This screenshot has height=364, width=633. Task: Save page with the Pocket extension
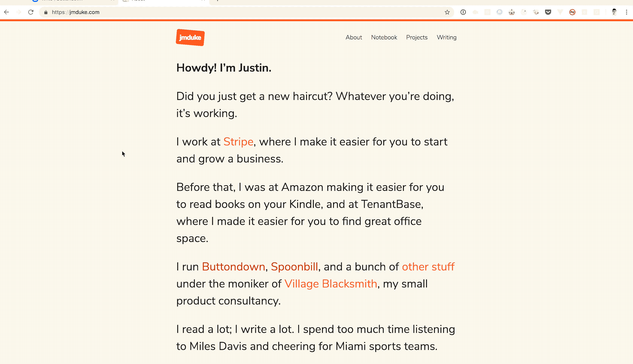(548, 12)
